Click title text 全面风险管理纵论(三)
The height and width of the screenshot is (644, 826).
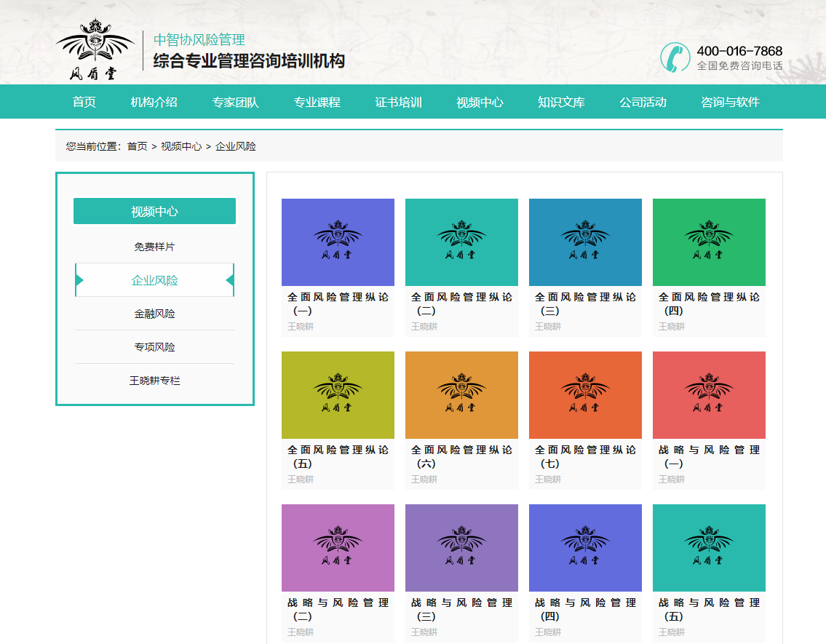click(x=585, y=304)
